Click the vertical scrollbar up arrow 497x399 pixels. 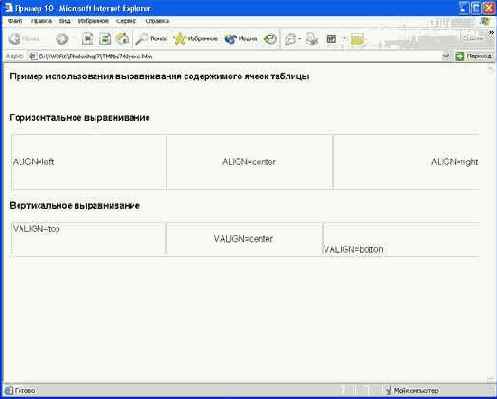point(490,69)
